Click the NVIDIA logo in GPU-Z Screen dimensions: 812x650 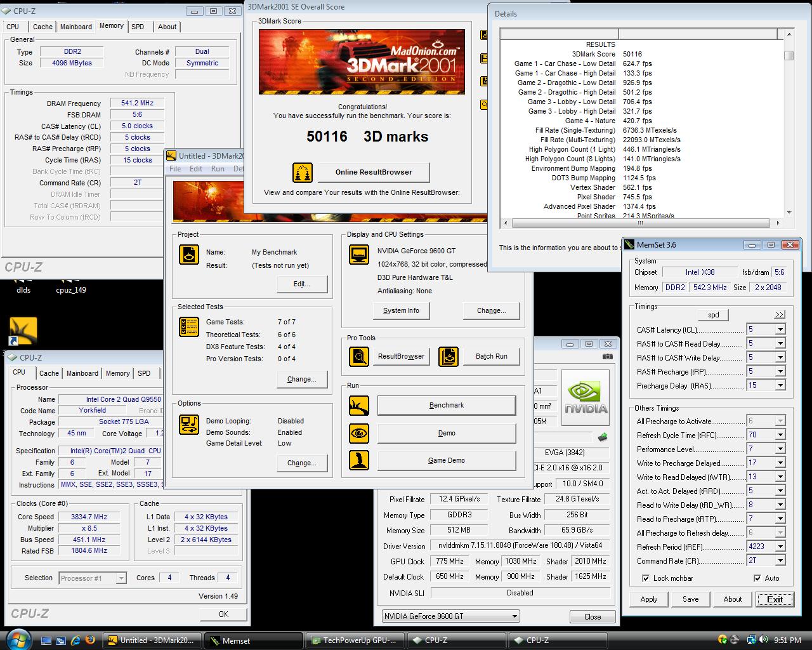point(586,397)
